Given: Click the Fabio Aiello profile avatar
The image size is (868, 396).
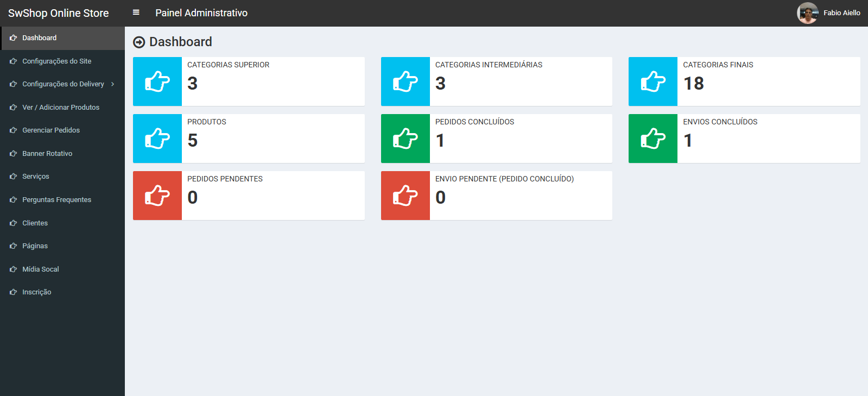Looking at the screenshot, I should pos(807,13).
